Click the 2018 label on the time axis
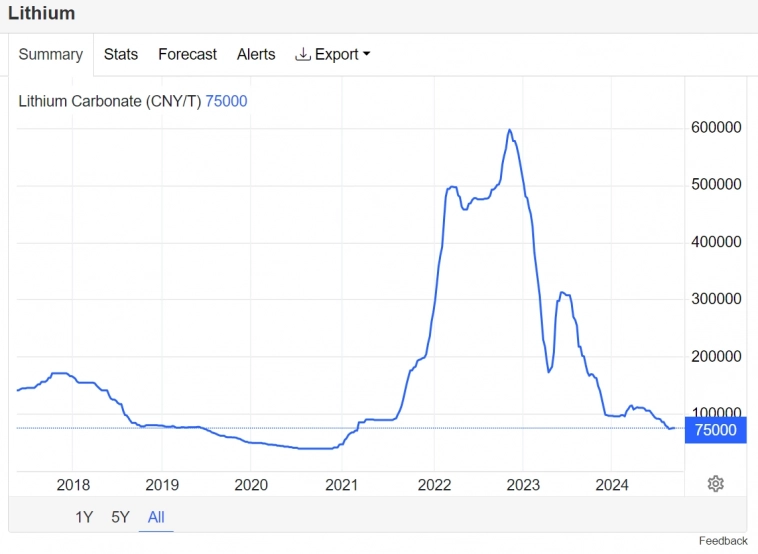 coord(73,485)
